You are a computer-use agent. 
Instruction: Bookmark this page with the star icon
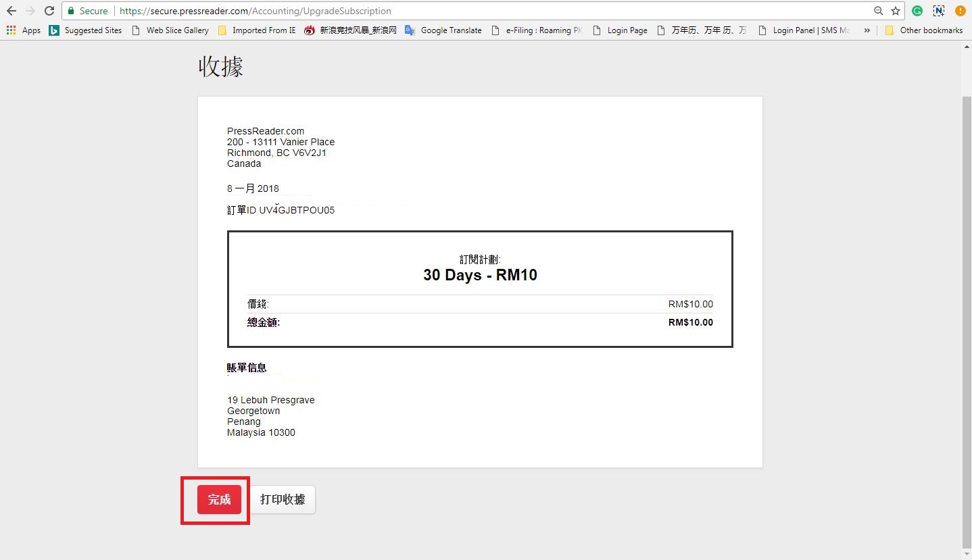(x=896, y=11)
